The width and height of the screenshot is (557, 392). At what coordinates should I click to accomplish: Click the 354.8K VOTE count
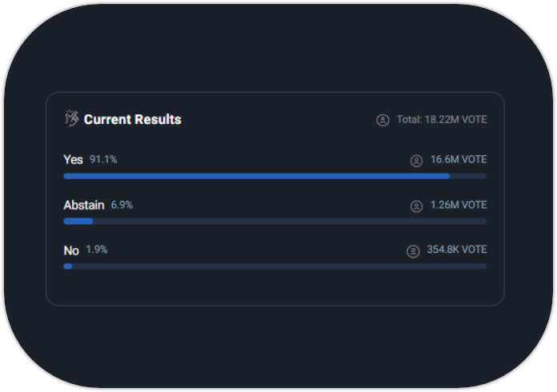(456, 250)
